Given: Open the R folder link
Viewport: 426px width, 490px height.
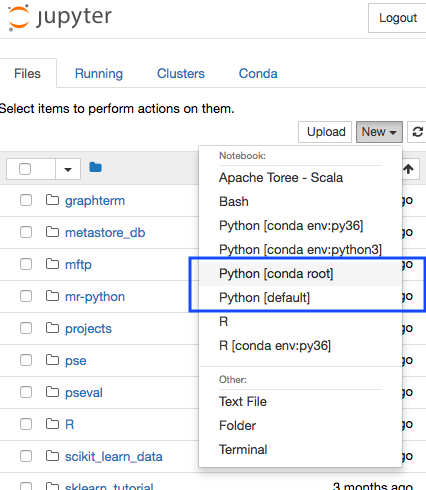Looking at the screenshot, I should click(x=70, y=425).
